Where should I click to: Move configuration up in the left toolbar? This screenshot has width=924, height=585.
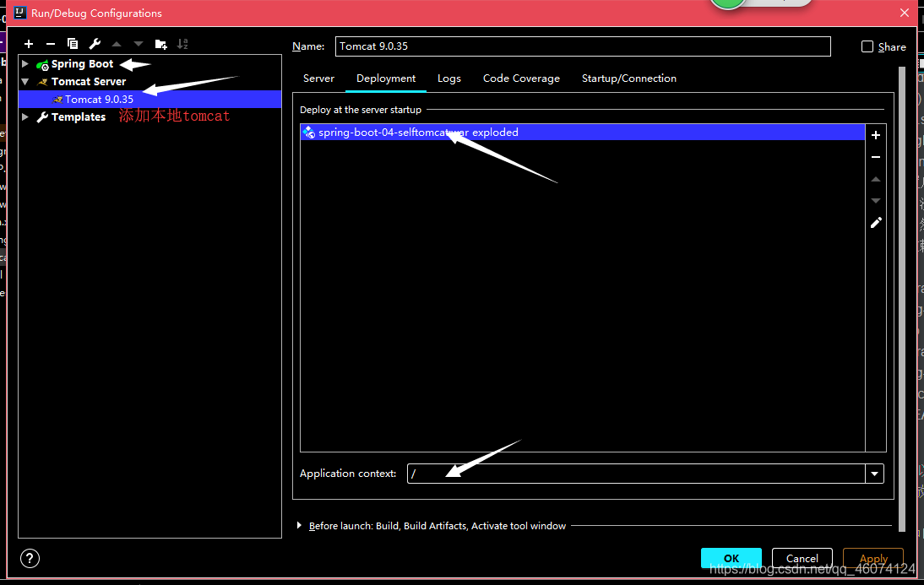[x=117, y=44]
